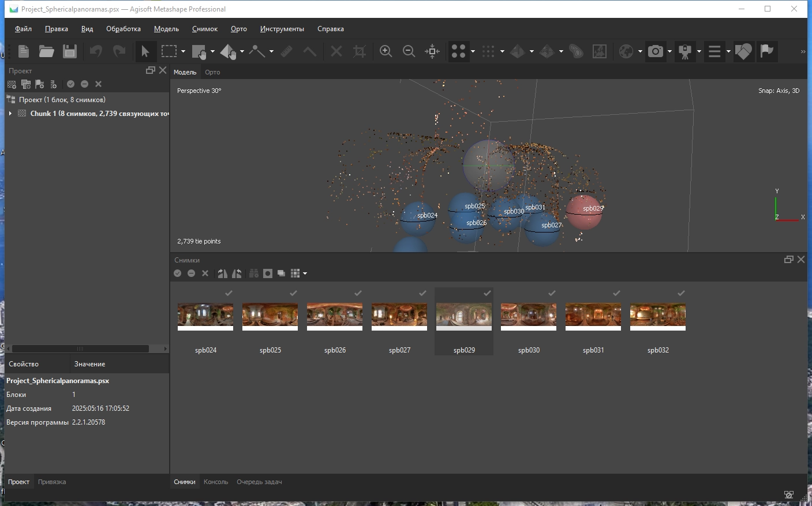Image resolution: width=812 pixels, height=506 pixels.
Task: Select the arrow Navigation tool
Action: [x=145, y=51]
